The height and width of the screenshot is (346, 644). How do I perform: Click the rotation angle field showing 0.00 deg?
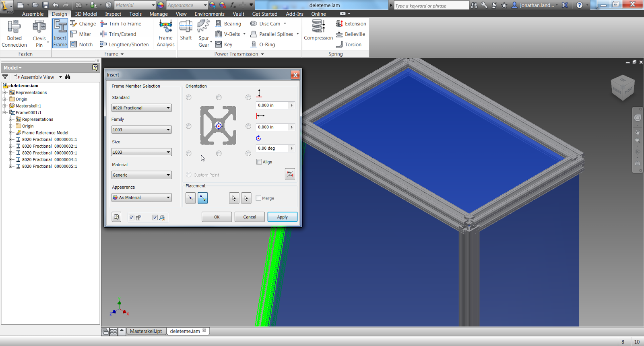[272, 148]
